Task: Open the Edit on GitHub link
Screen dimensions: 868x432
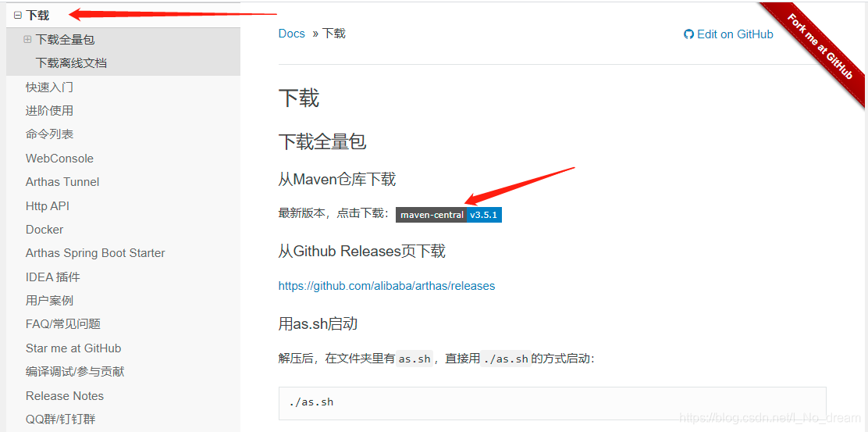Action: pos(728,34)
